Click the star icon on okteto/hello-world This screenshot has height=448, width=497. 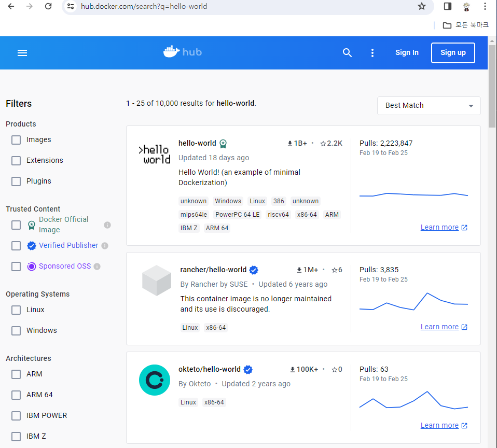[x=335, y=369]
